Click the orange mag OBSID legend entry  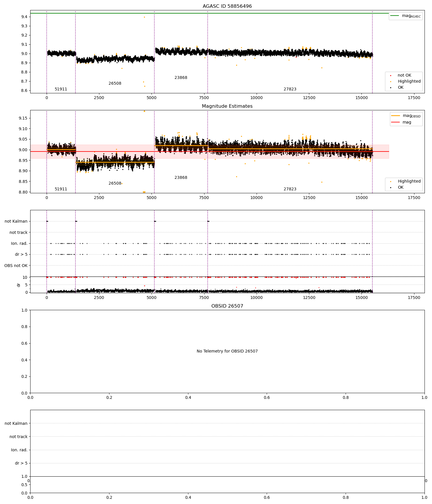click(406, 116)
